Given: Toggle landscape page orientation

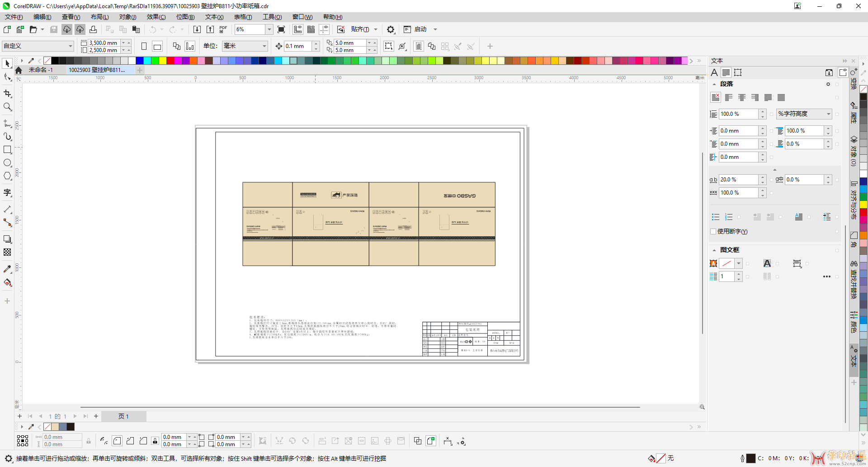Looking at the screenshot, I should [157, 46].
